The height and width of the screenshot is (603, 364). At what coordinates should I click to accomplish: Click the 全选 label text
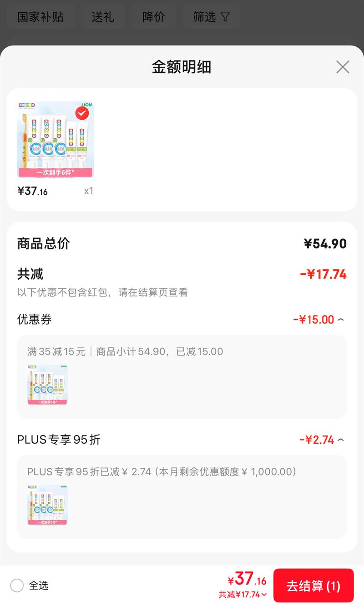(39, 585)
